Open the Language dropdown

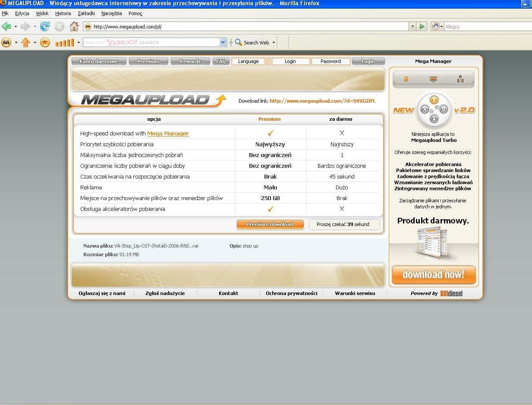coord(251,61)
